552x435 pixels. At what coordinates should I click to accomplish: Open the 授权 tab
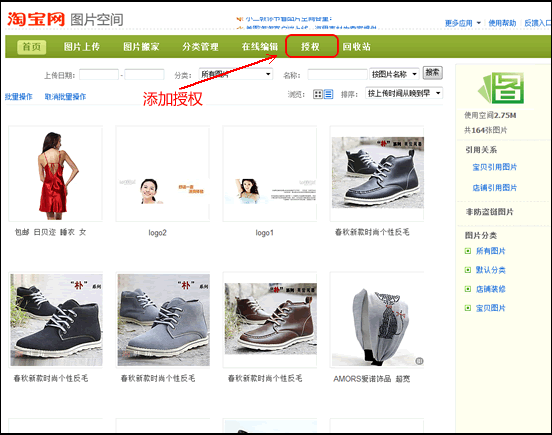[x=310, y=47]
